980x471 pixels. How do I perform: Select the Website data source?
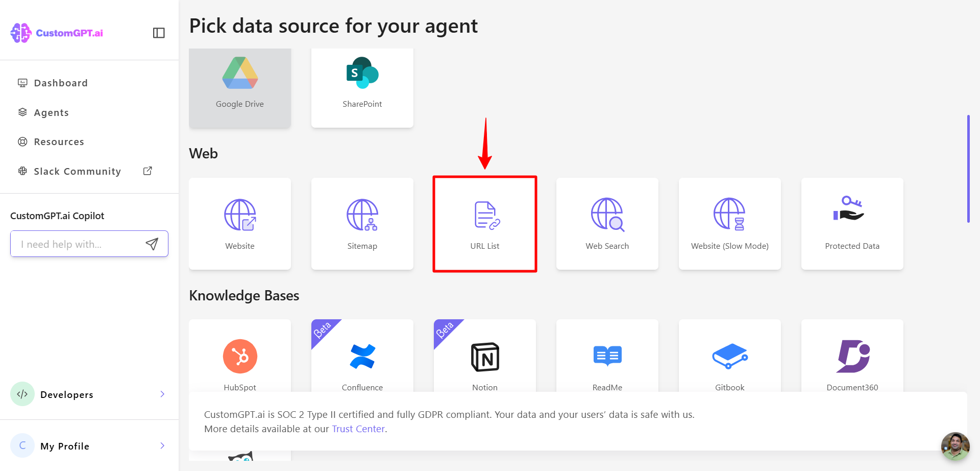click(240, 224)
